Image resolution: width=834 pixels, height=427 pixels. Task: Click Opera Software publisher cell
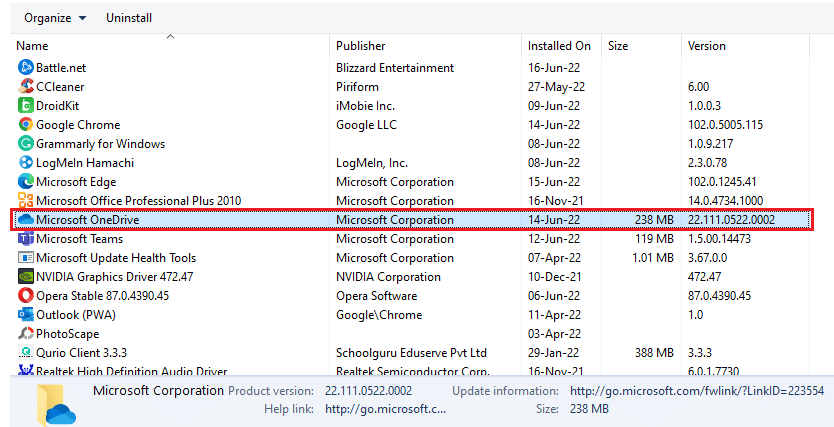point(377,296)
